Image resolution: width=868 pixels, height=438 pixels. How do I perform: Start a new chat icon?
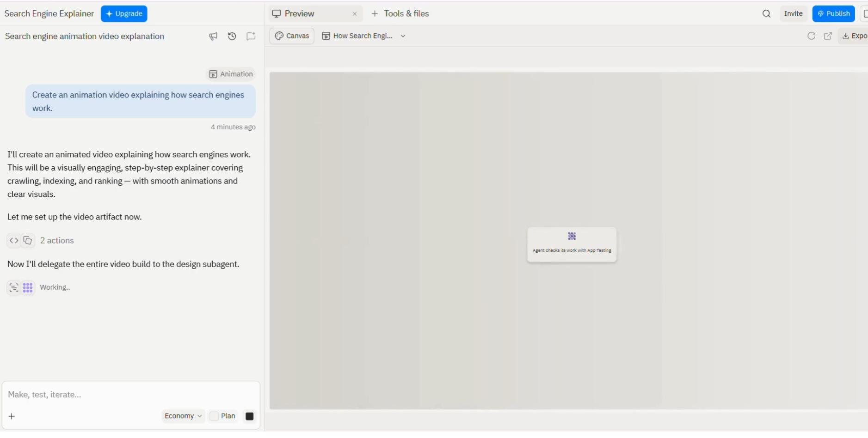(x=251, y=36)
